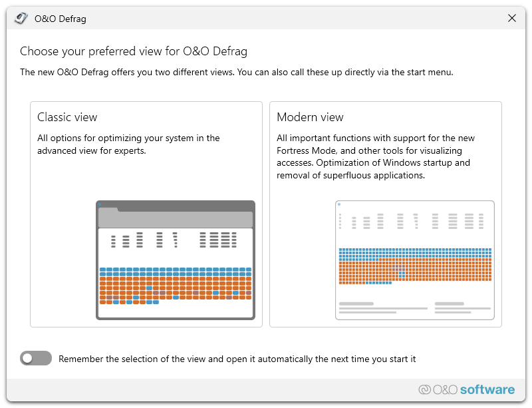The image size is (532, 408).
Task: Click the 'Classic view' heading
Action: (67, 117)
